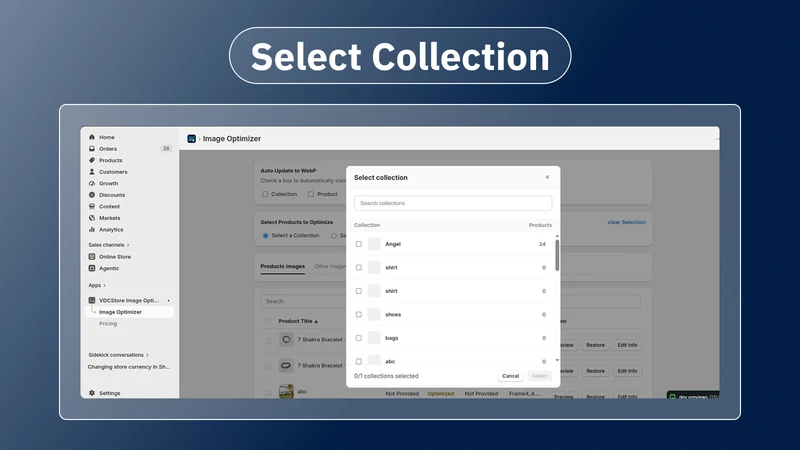Select the 'Select a Collection' radio button
Viewport: 800px width, 450px height.
[265, 236]
